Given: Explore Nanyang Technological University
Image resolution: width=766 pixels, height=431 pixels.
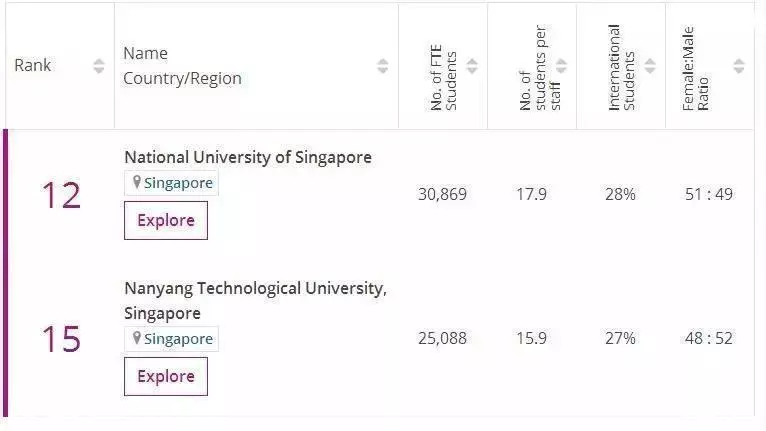Looking at the screenshot, I should click(166, 376).
